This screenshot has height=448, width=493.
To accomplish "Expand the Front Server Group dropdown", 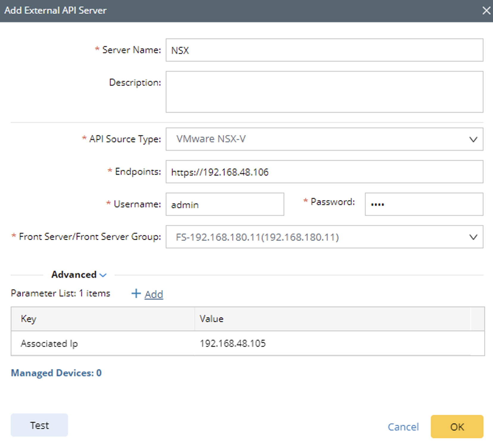I will point(324,237).
